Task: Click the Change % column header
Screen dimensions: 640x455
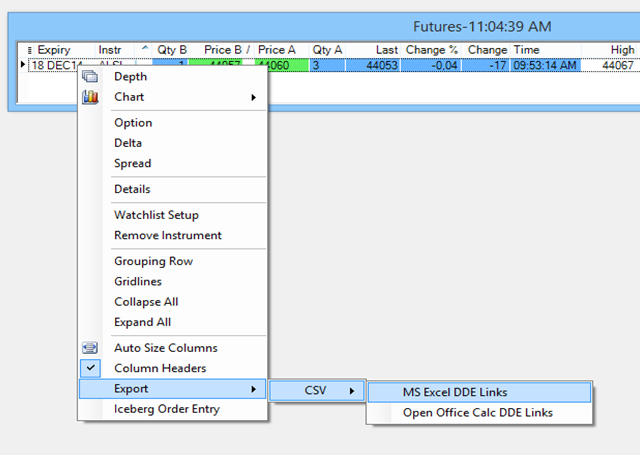Action: (x=432, y=49)
